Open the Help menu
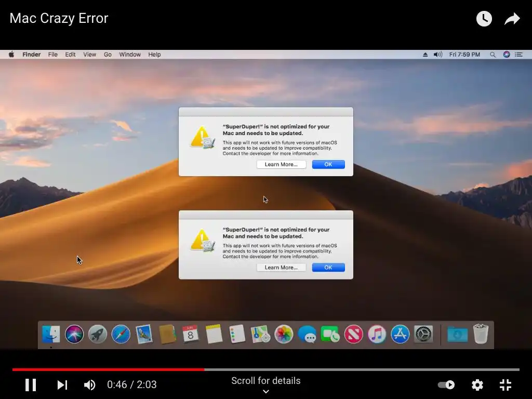 click(x=154, y=54)
